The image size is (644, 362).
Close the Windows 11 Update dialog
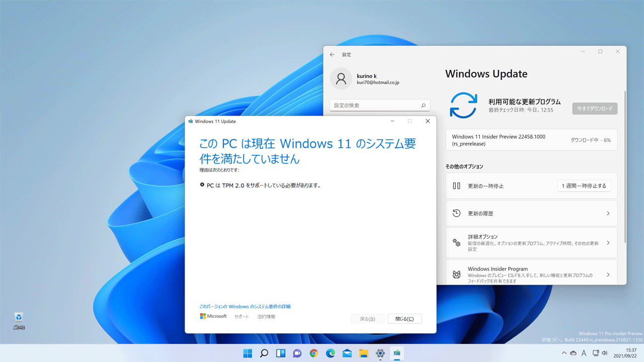pos(428,121)
